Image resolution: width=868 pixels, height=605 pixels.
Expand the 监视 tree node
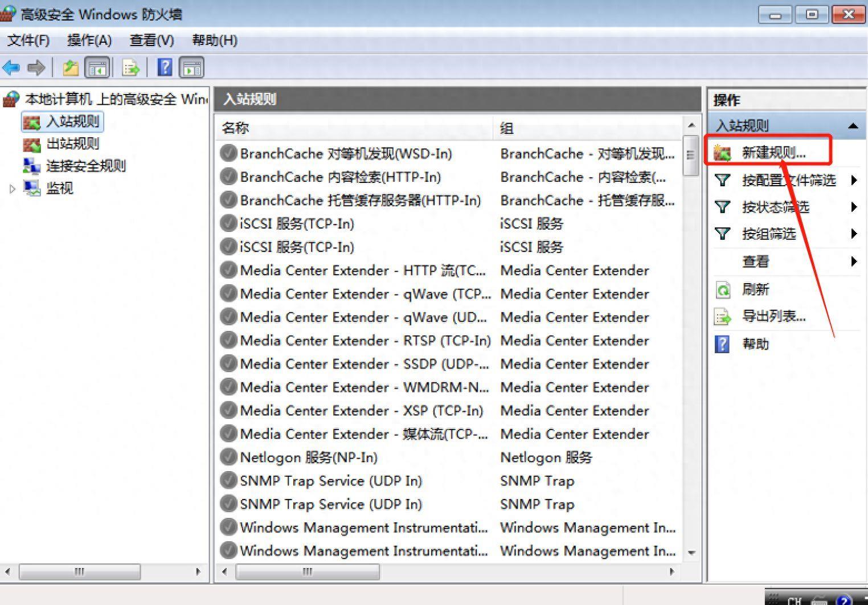tap(13, 189)
